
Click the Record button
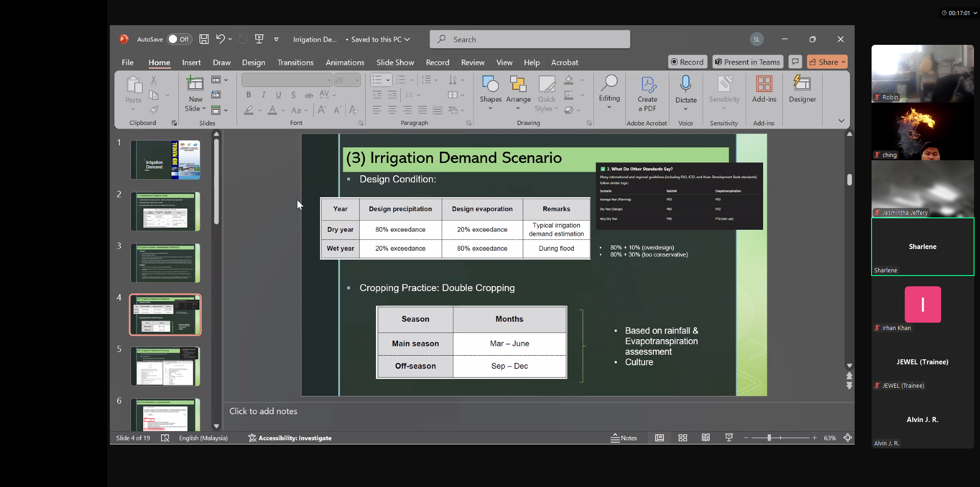687,62
